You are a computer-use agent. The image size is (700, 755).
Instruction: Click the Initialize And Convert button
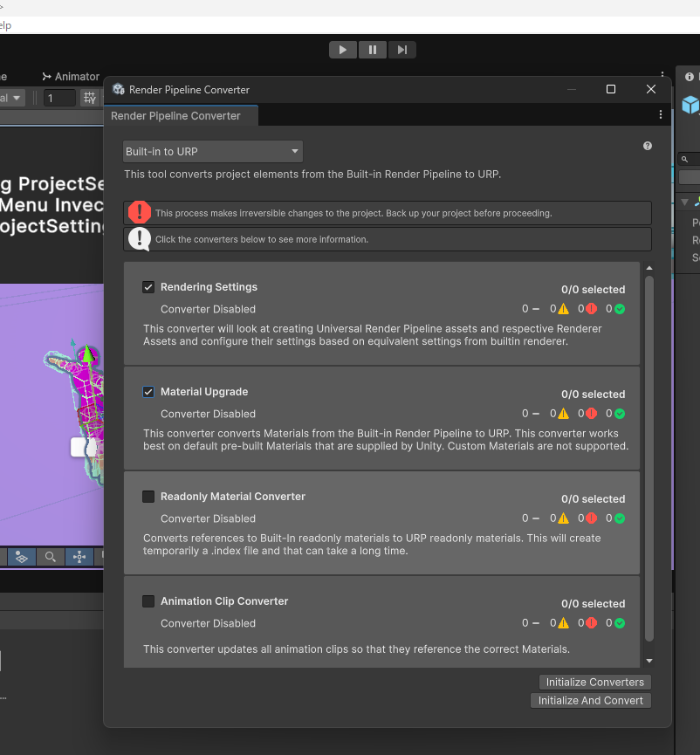pyautogui.click(x=590, y=701)
